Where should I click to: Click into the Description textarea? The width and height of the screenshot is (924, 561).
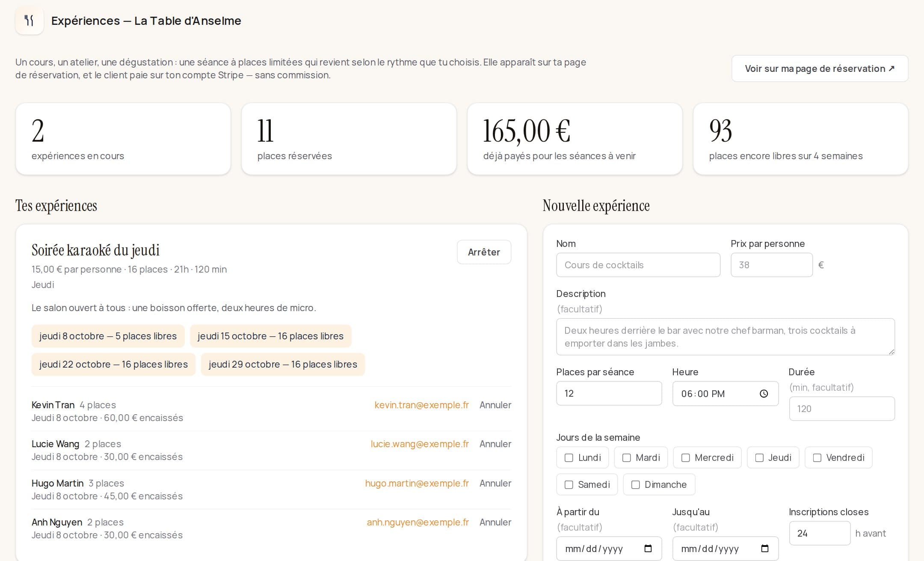(726, 337)
